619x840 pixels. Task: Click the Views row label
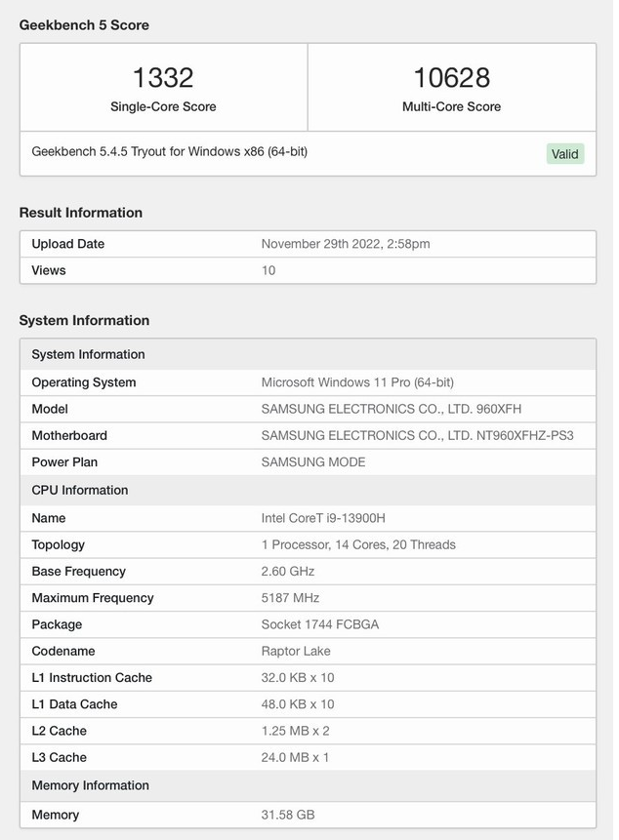click(x=49, y=270)
